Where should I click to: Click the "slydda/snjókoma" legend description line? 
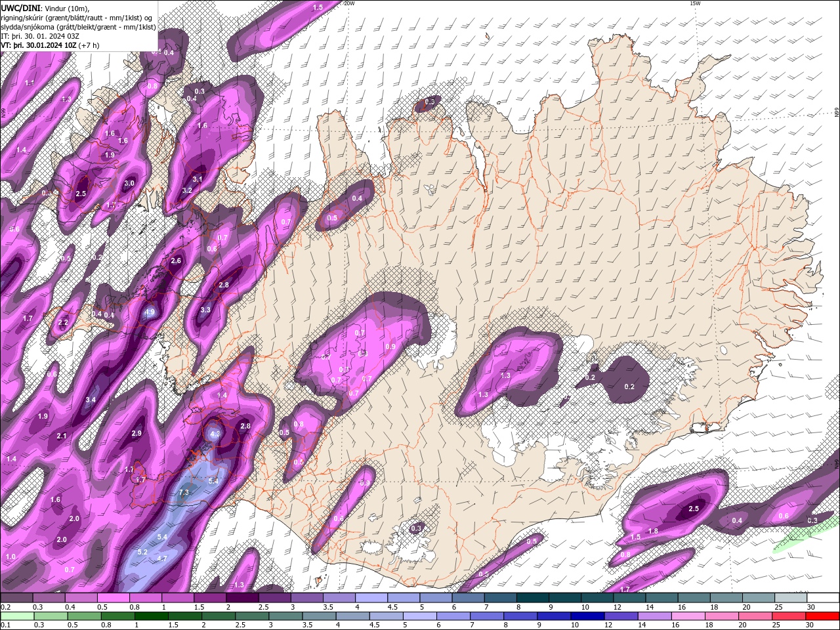tap(78, 27)
